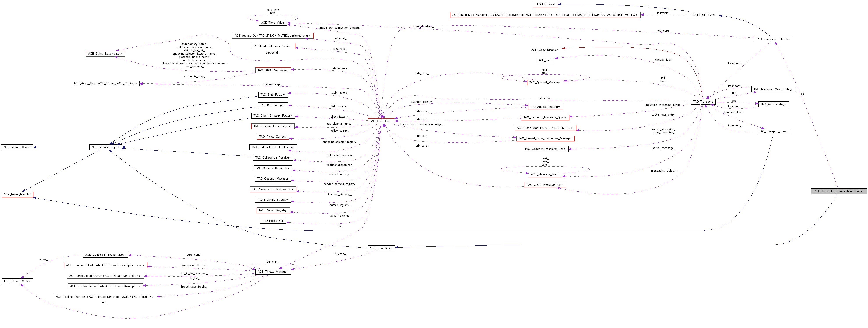Click the ACE_Shared_Object node

coord(17,147)
